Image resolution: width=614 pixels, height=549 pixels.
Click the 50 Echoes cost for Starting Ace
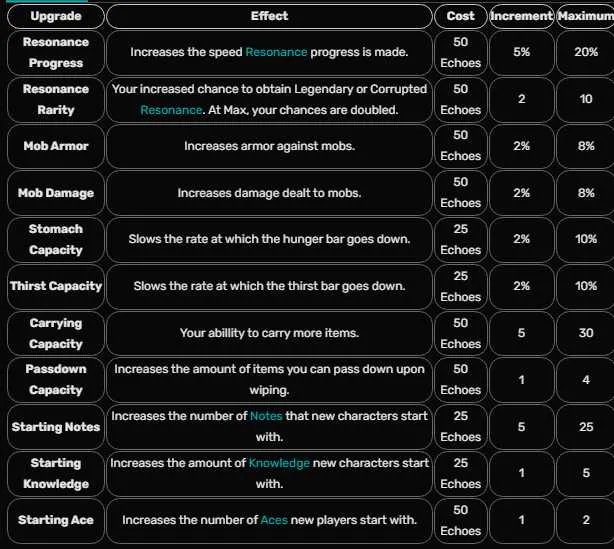click(x=460, y=520)
